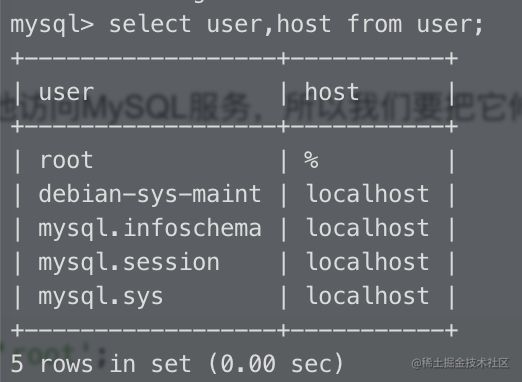Screen dimensions: 522x382
Task: Click the watermark text at bottom right
Action: [x=460, y=363]
